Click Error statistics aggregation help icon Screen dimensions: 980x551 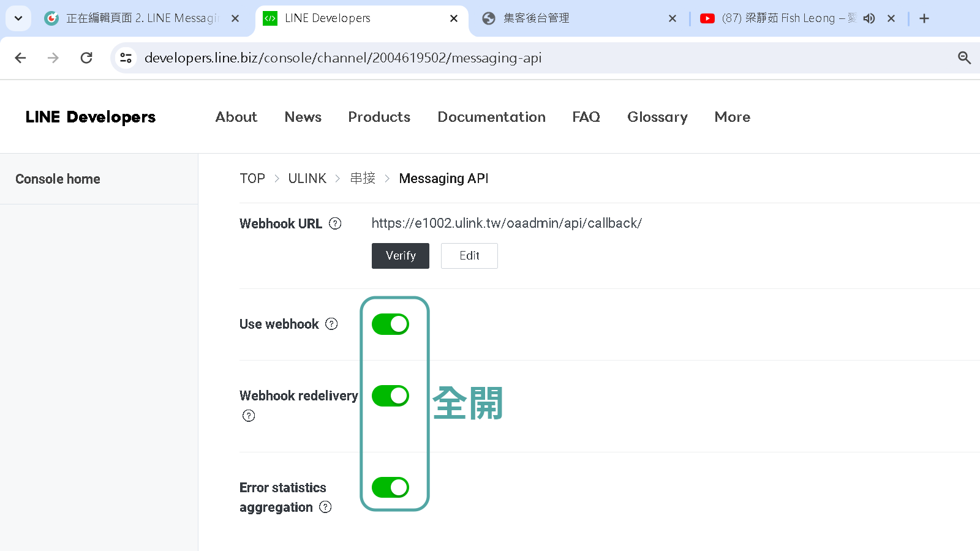pos(326,507)
